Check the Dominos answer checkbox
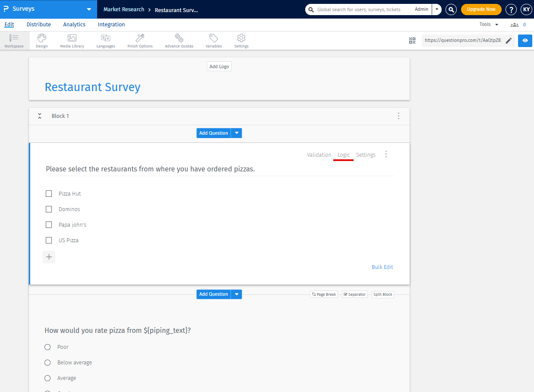The height and width of the screenshot is (392, 534). pyautogui.click(x=48, y=209)
